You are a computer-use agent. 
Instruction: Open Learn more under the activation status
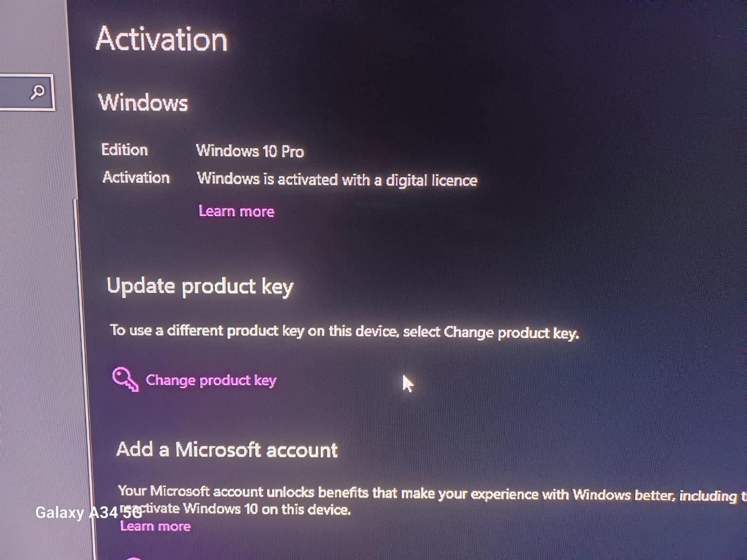click(236, 211)
